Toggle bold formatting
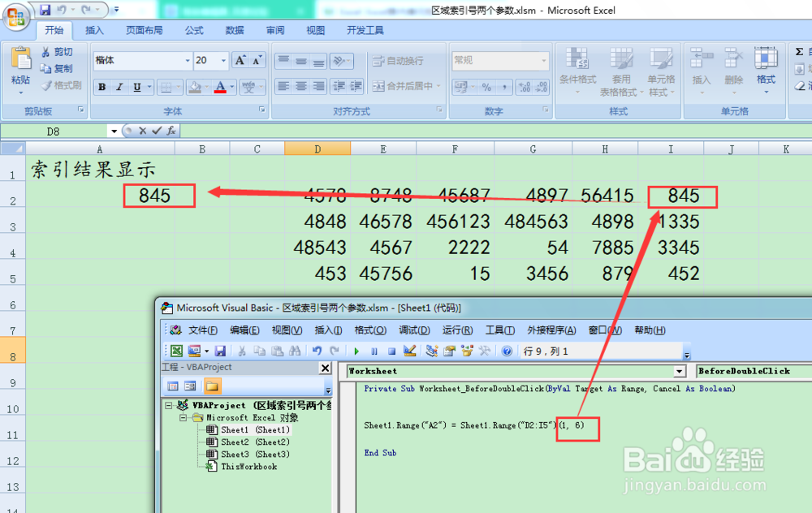This screenshot has height=513, width=812. coord(102,85)
